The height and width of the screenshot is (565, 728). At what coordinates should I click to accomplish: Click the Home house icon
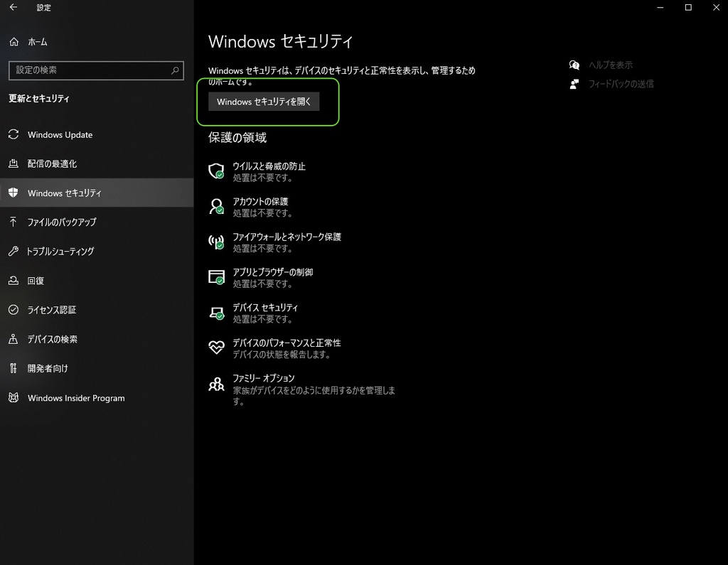(x=14, y=42)
